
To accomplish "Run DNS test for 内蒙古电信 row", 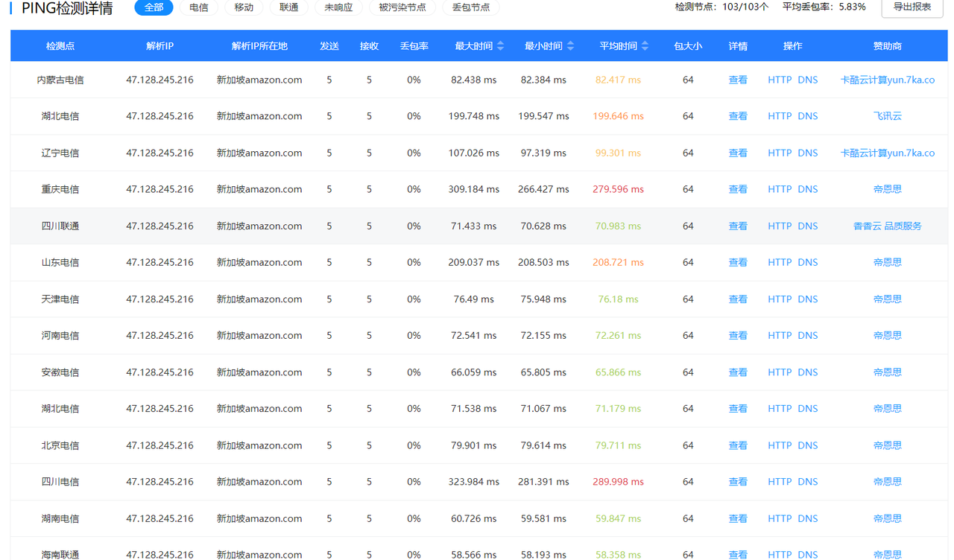I will click(x=808, y=80).
